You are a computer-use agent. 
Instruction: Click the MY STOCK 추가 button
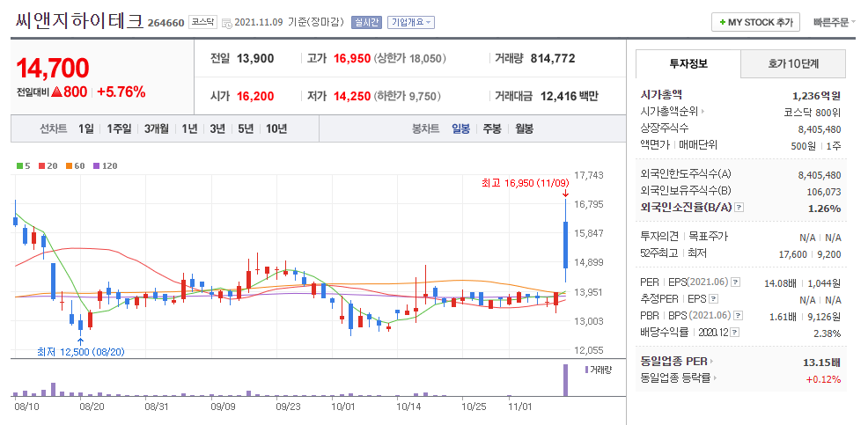(755, 22)
